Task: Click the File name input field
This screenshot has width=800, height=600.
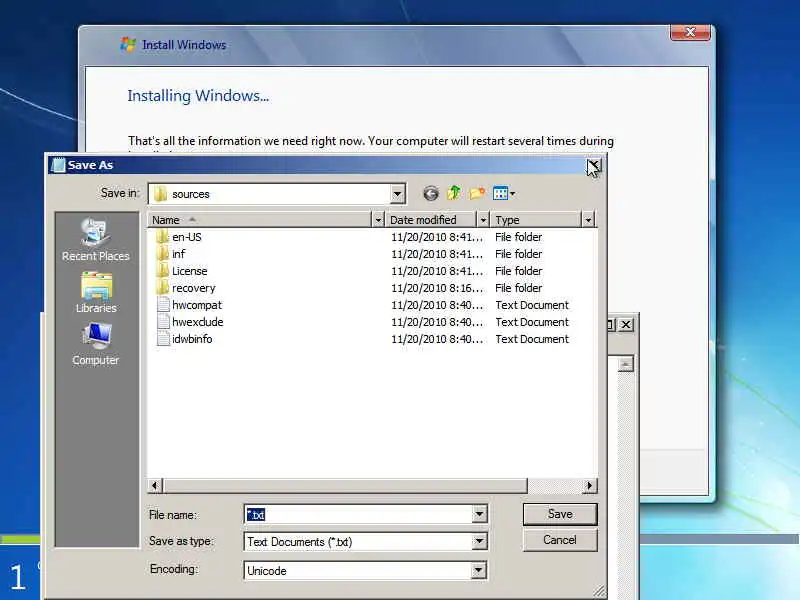Action: (359, 514)
